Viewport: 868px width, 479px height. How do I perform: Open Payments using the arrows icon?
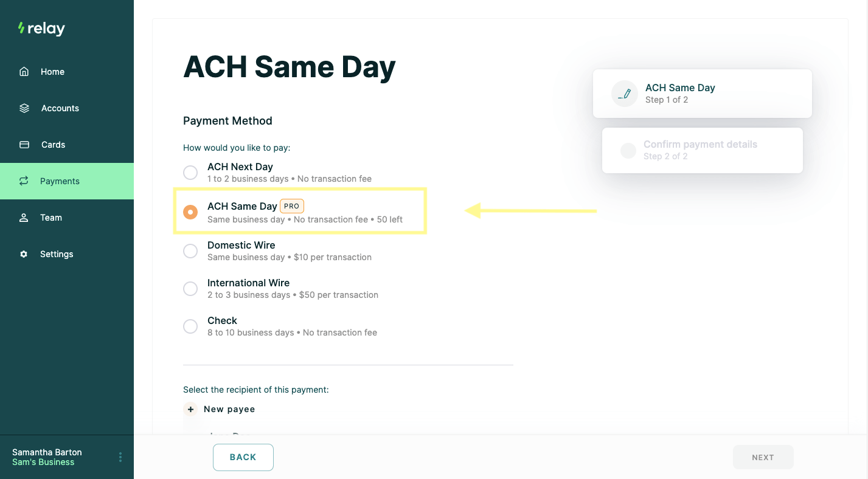click(x=24, y=181)
